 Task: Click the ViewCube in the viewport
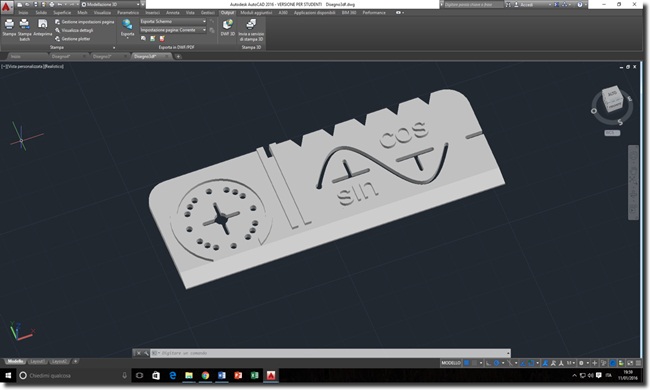[x=612, y=99]
